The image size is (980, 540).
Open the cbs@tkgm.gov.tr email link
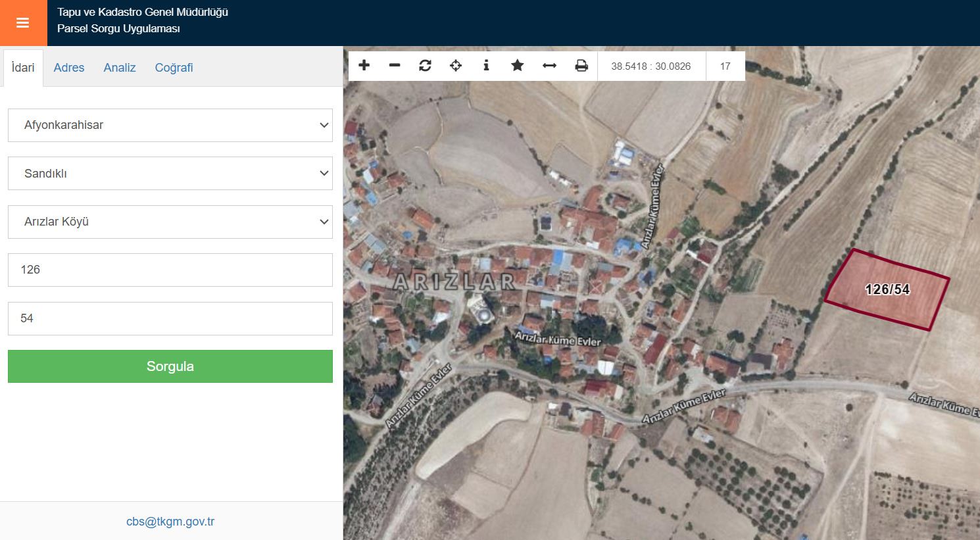170,522
